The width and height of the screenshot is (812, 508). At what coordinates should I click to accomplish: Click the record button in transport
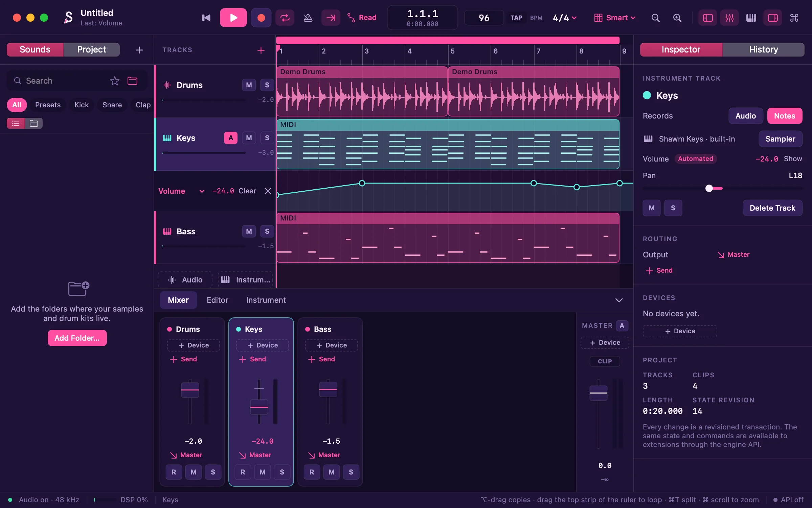(x=261, y=18)
